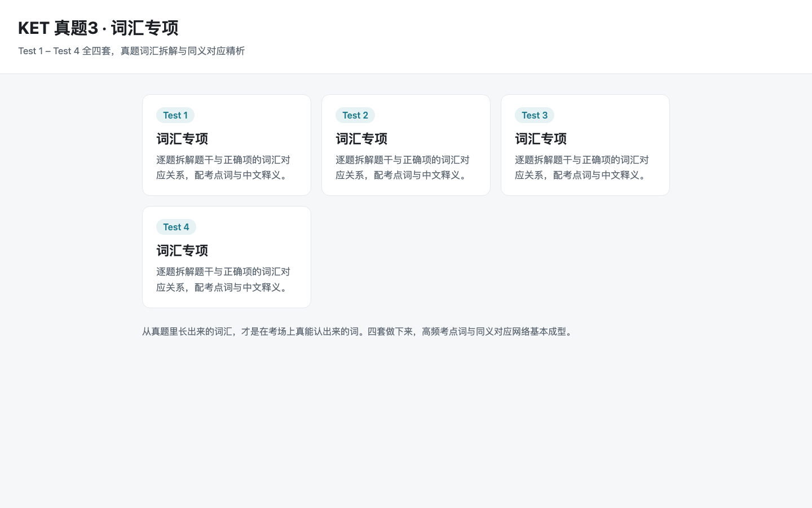Image resolution: width=812 pixels, height=508 pixels.
Task: Open the Test 2 vocabulary card
Action: coord(406,145)
